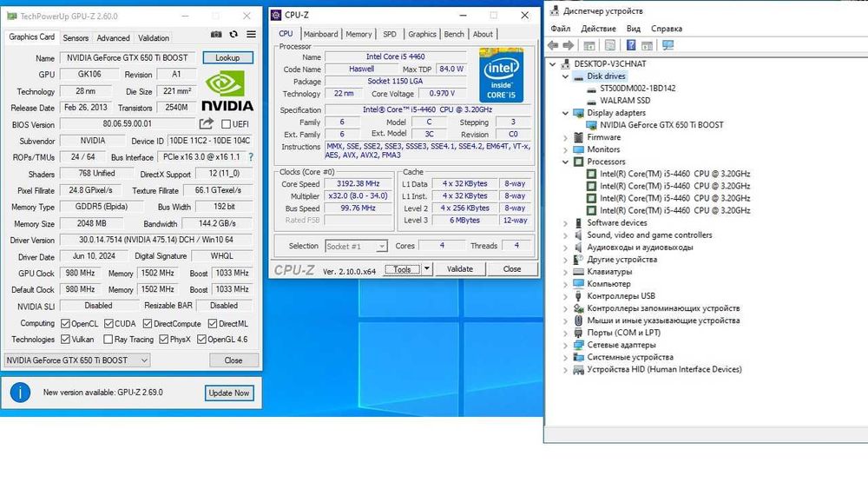The image size is (868, 489).
Task: Click the Bus Interface question mark icon
Action: tap(252, 157)
